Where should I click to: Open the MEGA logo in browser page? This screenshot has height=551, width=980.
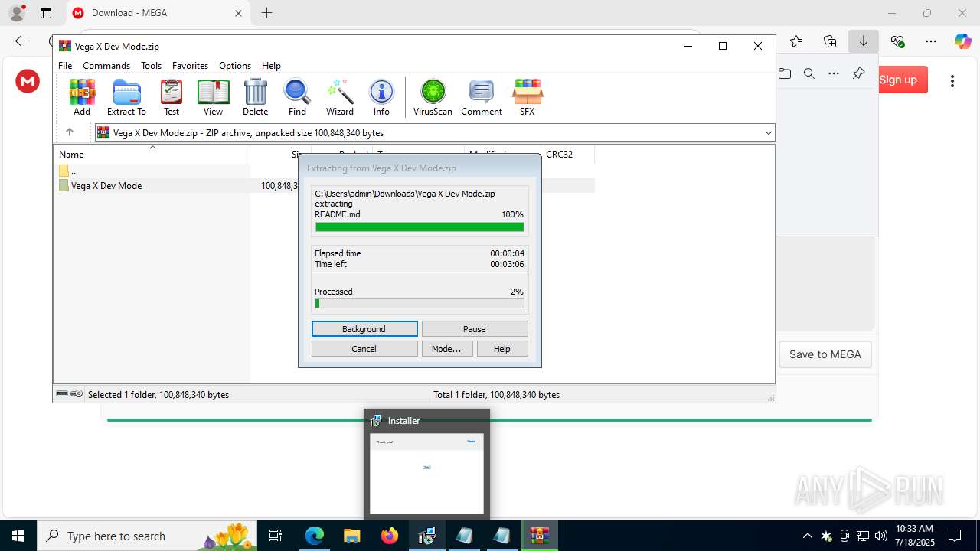point(28,80)
